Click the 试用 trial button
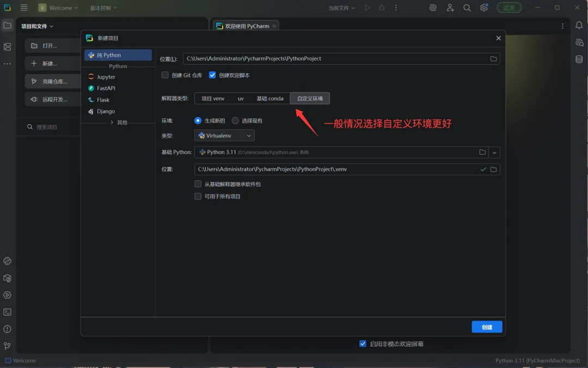 tap(509, 8)
